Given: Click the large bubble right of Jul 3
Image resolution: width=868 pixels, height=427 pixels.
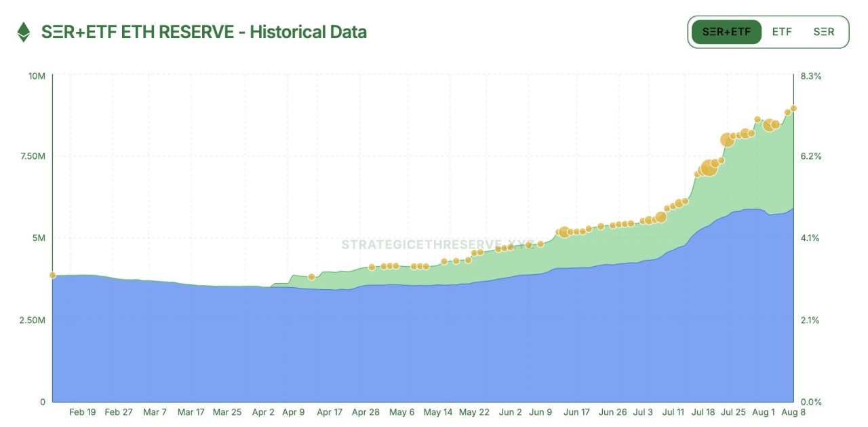Looking at the screenshot, I should click(661, 217).
